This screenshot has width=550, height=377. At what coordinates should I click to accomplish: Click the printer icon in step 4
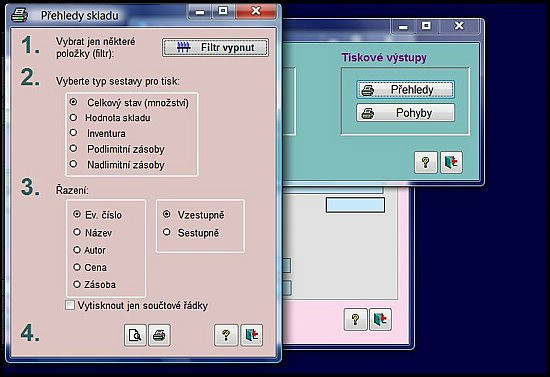coord(159,335)
